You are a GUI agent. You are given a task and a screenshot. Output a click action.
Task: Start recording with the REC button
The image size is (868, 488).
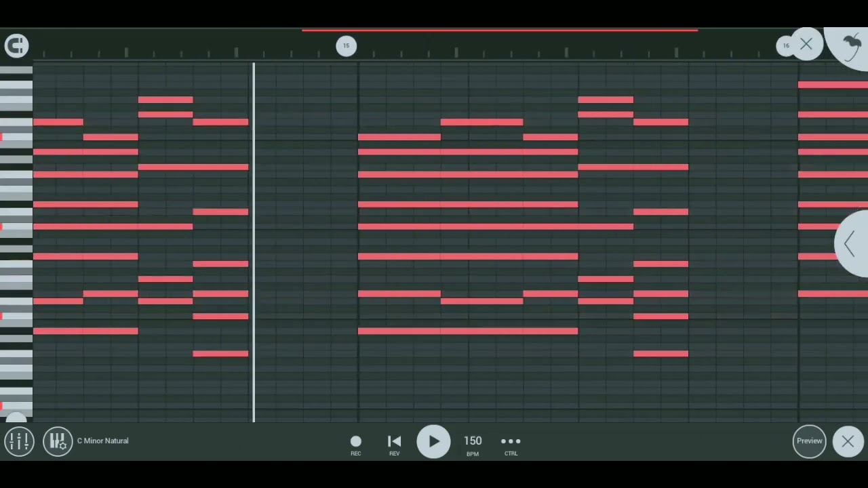tap(356, 445)
